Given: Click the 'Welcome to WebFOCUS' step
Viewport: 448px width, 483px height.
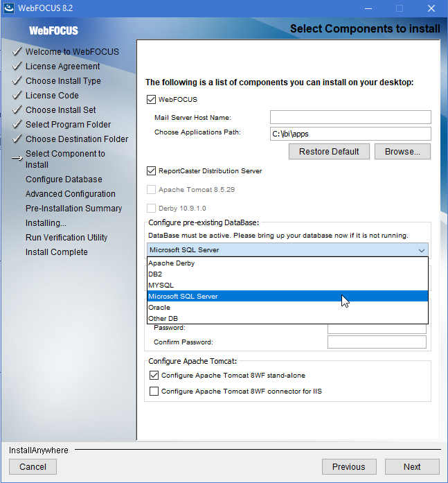Looking at the screenshot, I should click(x=72, y=51).
